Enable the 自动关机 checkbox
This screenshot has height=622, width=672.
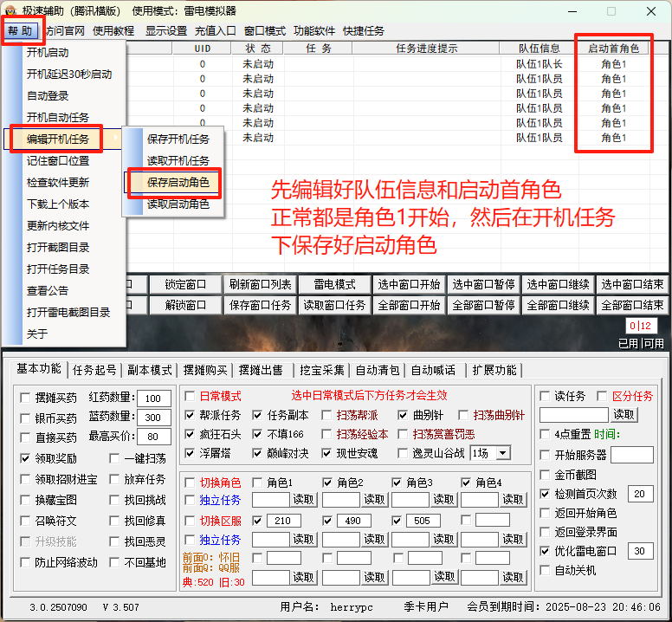click(x=545, y=570)
